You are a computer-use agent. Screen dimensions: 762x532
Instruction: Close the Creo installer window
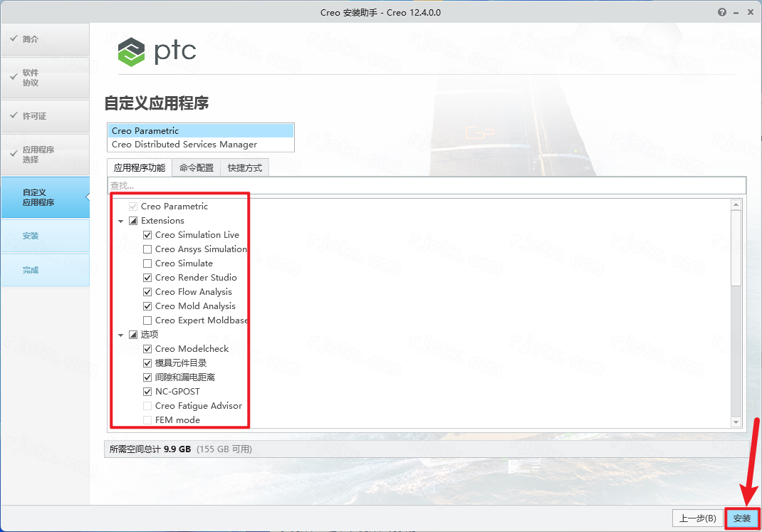751,12
